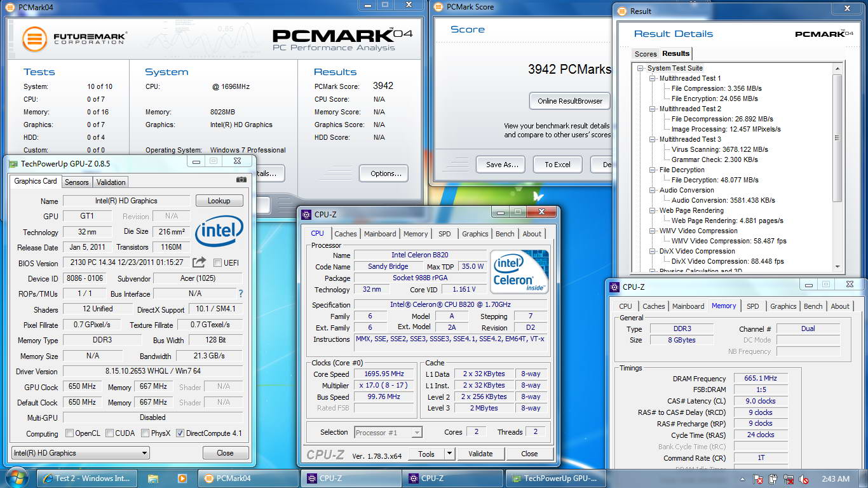Image resolution: width=868 pixels, height=488 pixels.
Task: Open Action Center flag tray icon
Action: 758,479
